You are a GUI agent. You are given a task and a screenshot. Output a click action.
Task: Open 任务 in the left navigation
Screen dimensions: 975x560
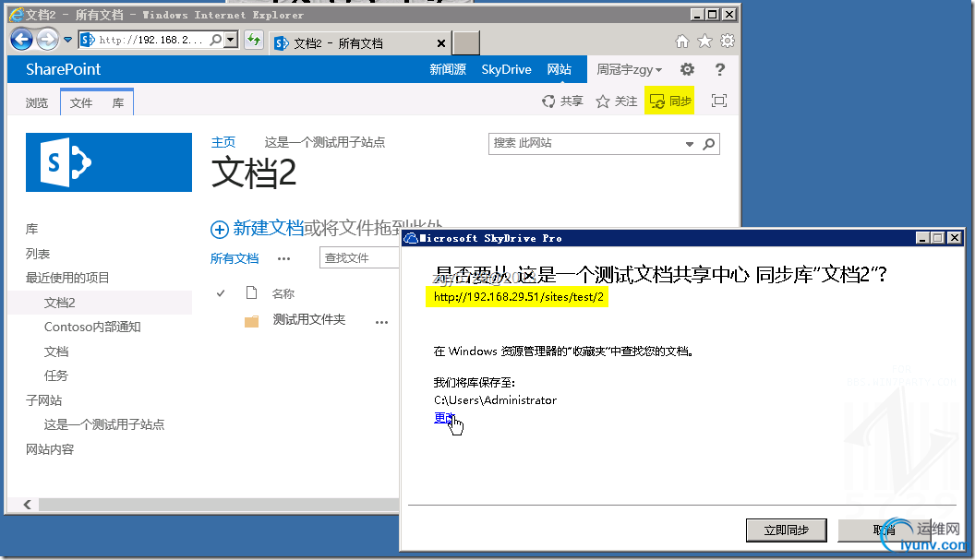click(x=56, y=375)
